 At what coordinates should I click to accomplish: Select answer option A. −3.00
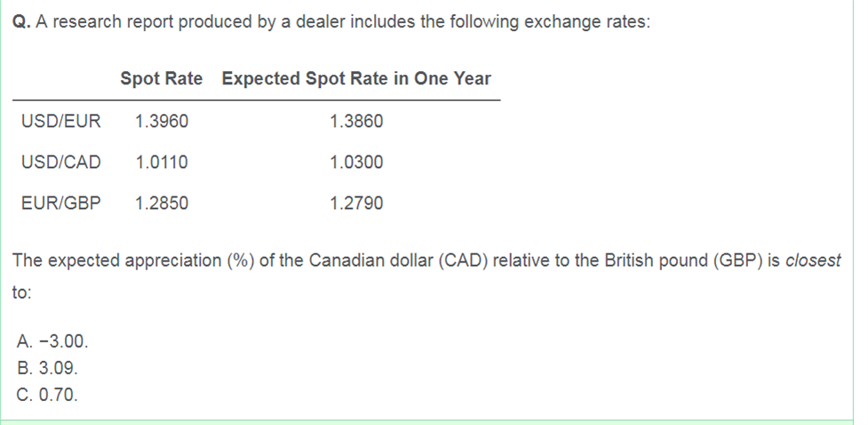52,341
